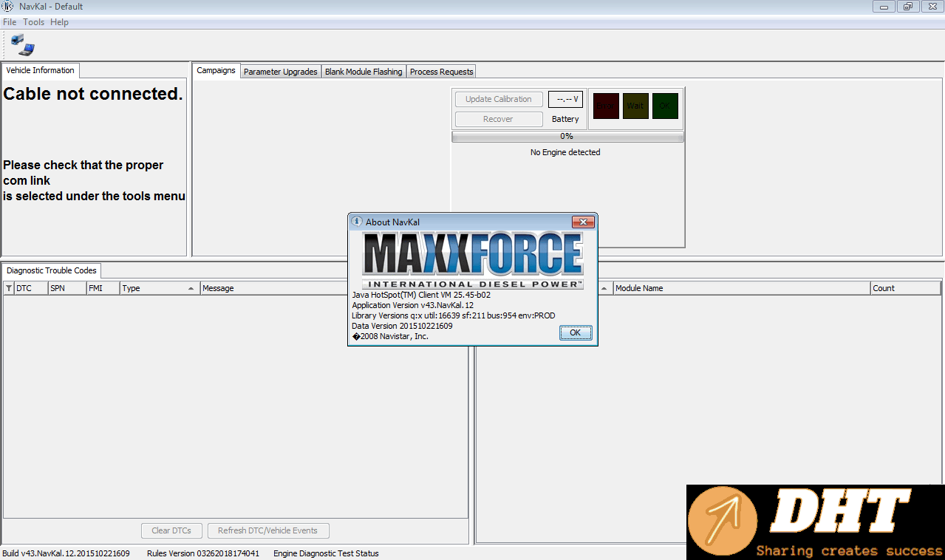Click the 'Library Versions' text line
This screenshot has width=945, height=560.
pyautogui.click(x=453, y=315)
